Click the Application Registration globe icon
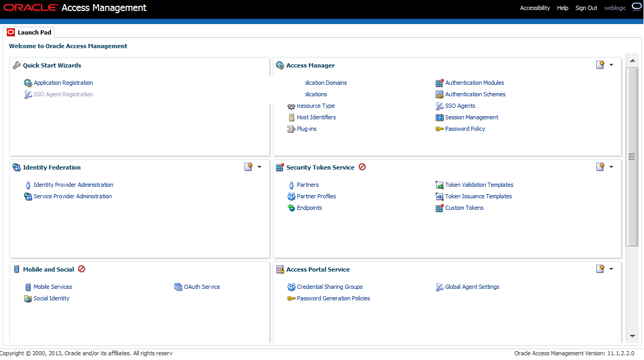Screen dimensions: 644x360 click(x=28, y=83)
